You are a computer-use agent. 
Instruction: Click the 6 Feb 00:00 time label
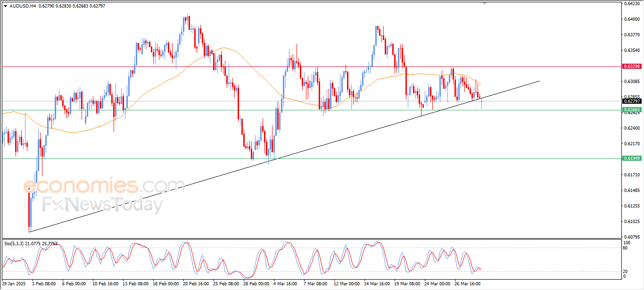pos(74,284)
